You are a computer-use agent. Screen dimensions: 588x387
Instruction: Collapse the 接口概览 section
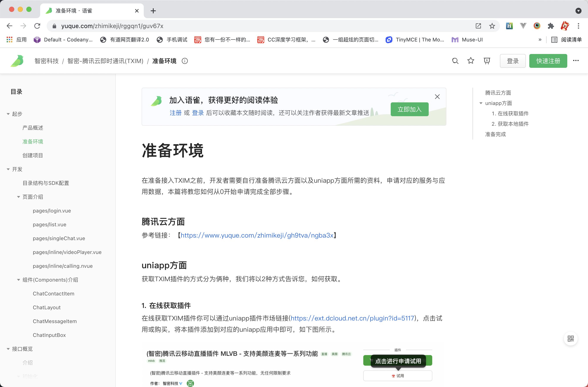click(8, 349)
